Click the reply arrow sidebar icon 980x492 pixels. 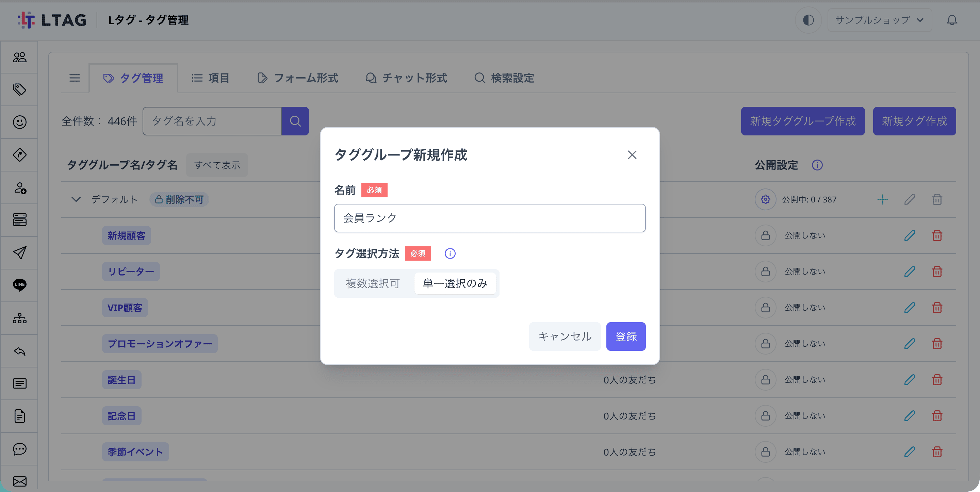point(19,351)
